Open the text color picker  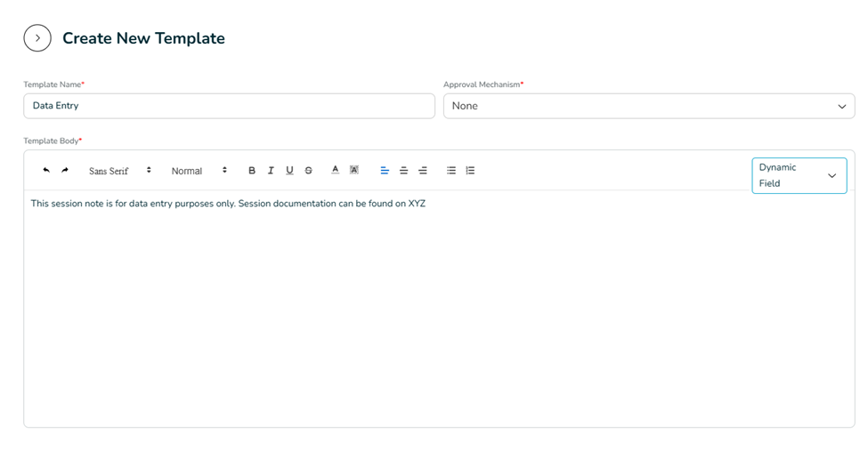click(335, 170)
